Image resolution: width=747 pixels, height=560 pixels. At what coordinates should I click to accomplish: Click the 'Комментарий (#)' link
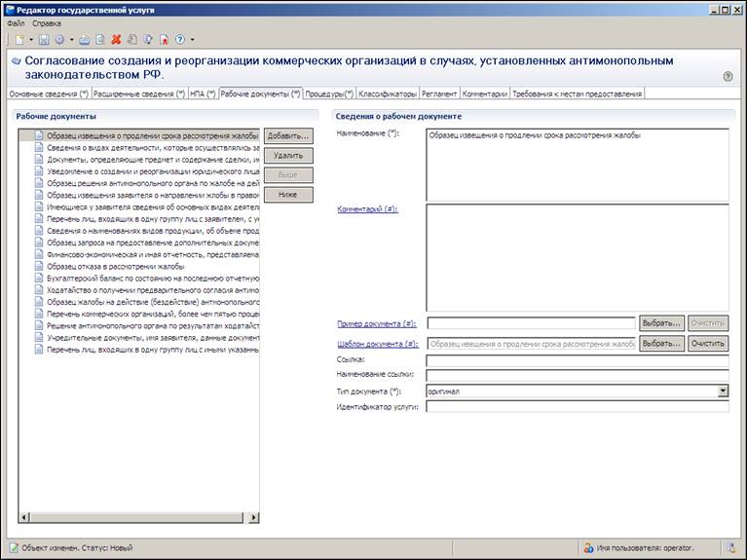[367, 208]
